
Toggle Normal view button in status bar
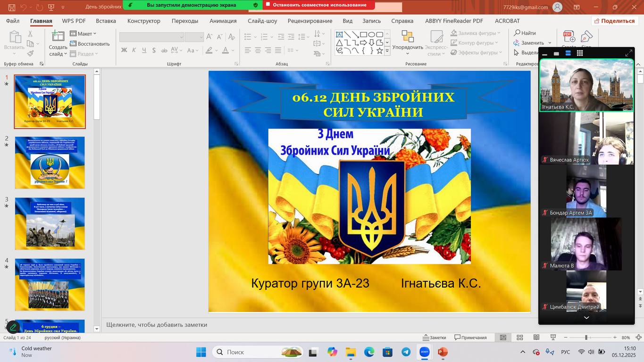503,337
